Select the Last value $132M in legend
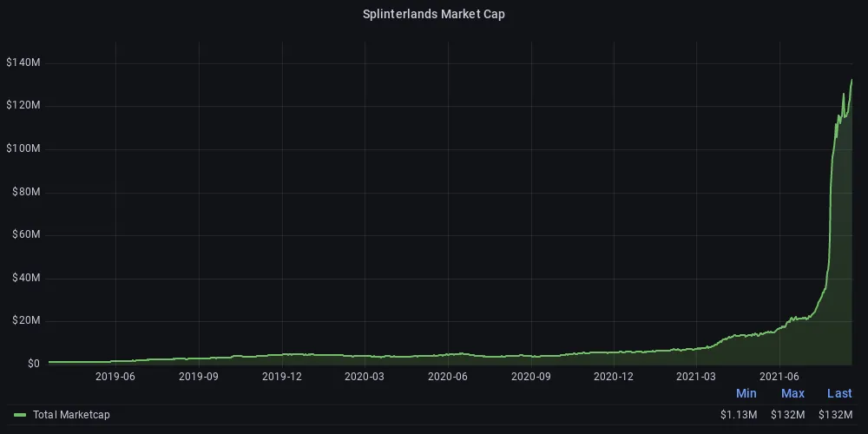 835,415
